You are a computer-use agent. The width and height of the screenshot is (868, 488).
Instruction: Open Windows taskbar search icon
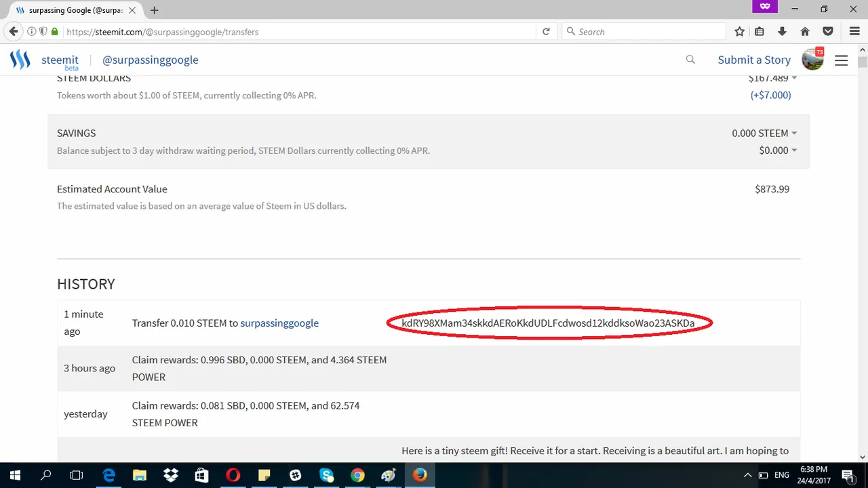click(x=46, y=475)
